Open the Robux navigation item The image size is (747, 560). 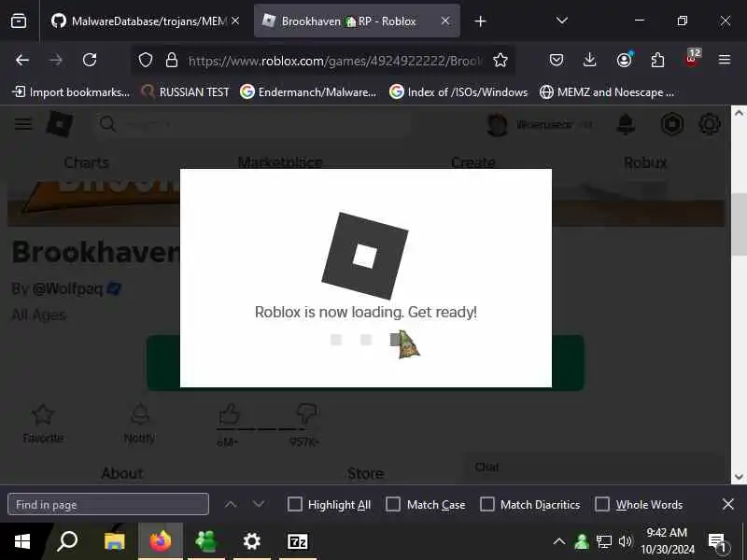pos(645,162)
